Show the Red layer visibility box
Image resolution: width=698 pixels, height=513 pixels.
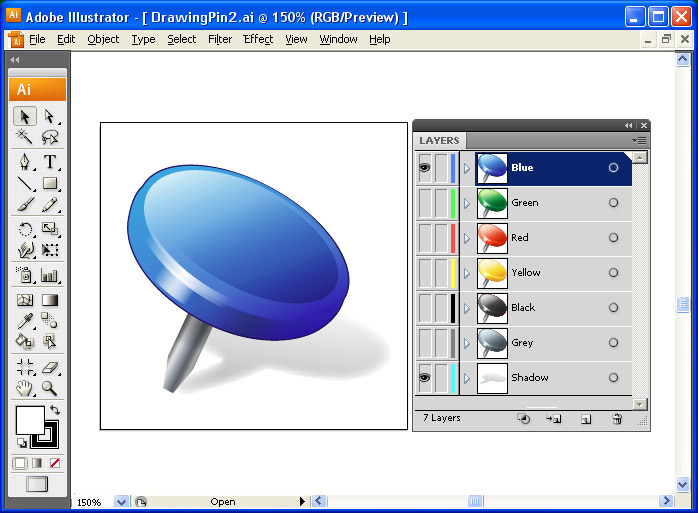coord(425,238)
